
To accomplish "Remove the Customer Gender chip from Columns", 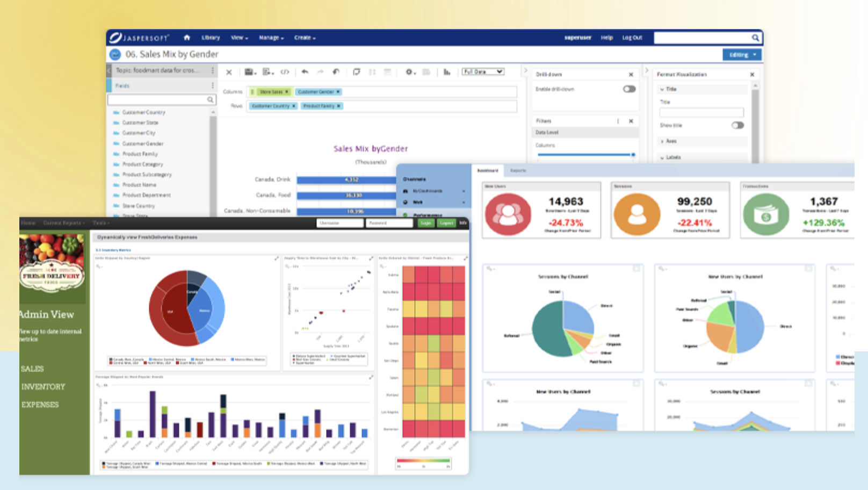I will pyautogui.click(x=338, y=92).
